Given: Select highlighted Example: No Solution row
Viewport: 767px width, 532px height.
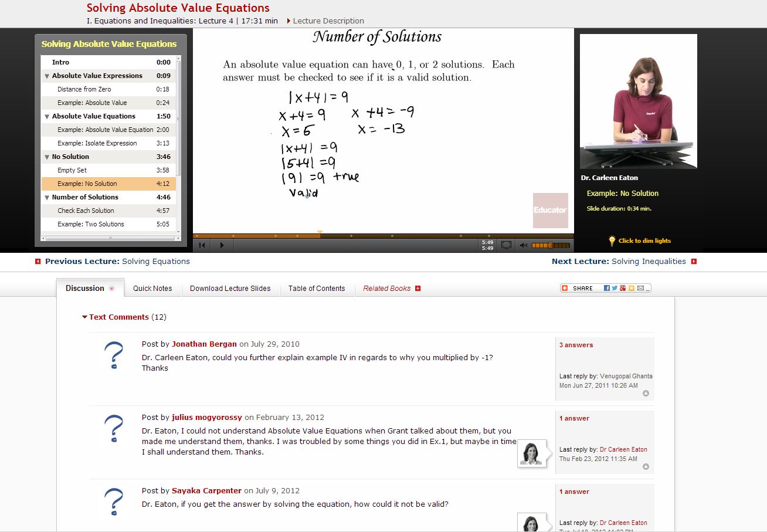Looking at the screenshot, I should [x=108, y=184].
